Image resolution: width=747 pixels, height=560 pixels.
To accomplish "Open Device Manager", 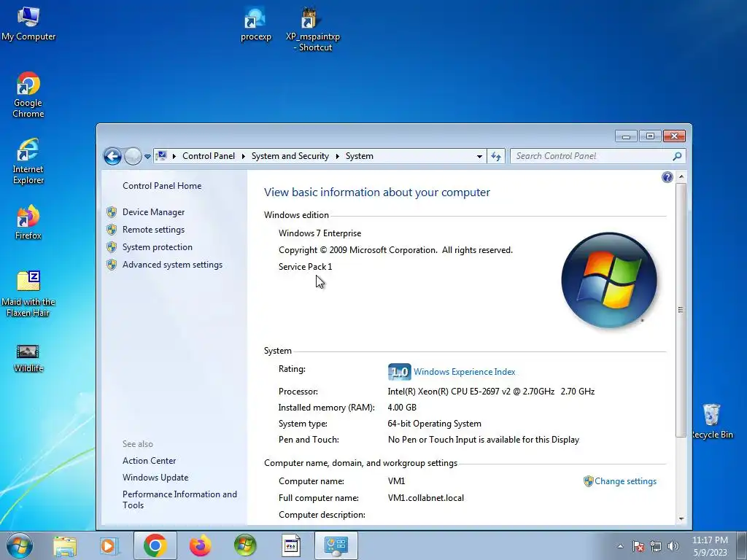I will click(153, 212).
